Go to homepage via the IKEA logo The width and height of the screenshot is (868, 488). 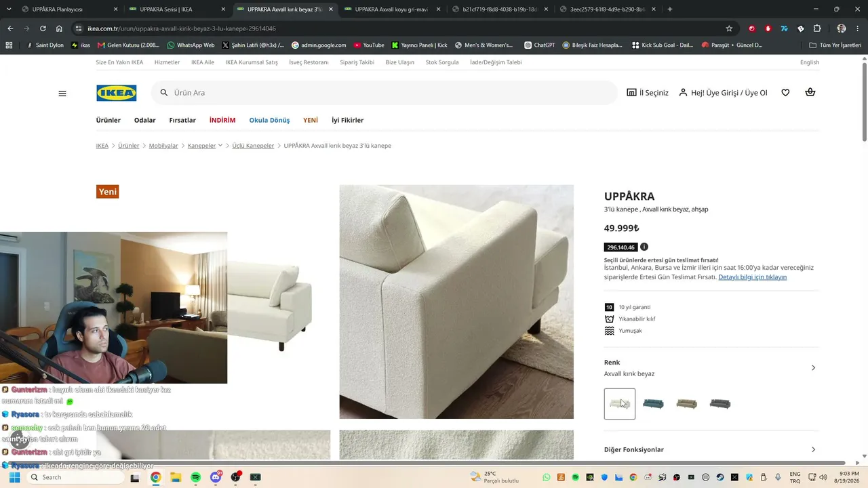[117, 93]
